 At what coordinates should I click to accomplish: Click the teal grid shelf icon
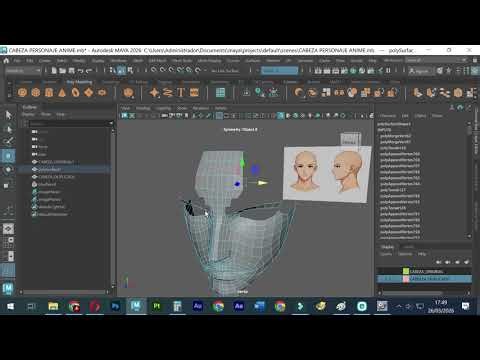pos(220,92)
